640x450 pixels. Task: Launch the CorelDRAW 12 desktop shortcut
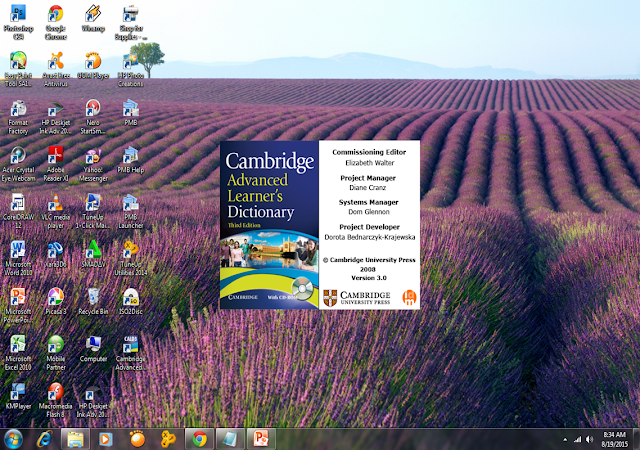point(18,212)
